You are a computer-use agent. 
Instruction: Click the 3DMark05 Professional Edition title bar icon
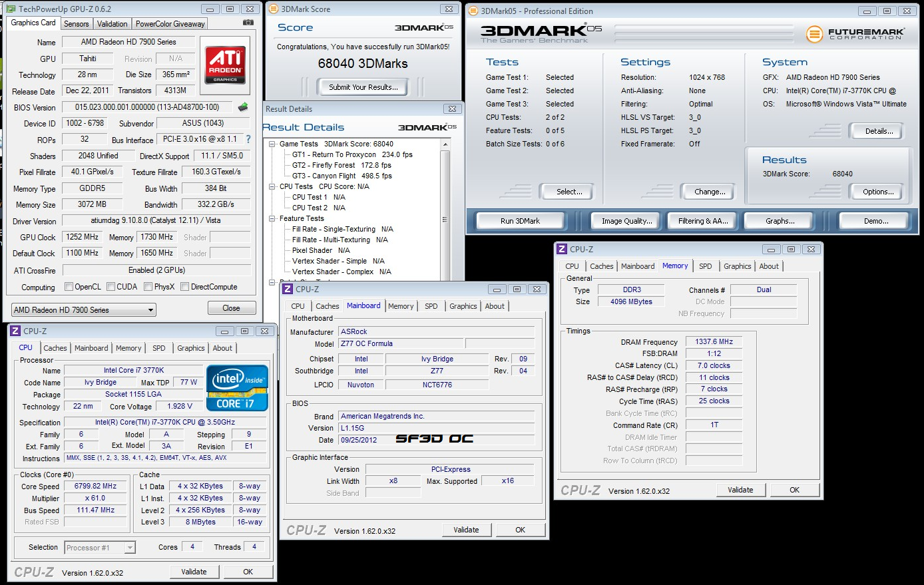[474, 11]
